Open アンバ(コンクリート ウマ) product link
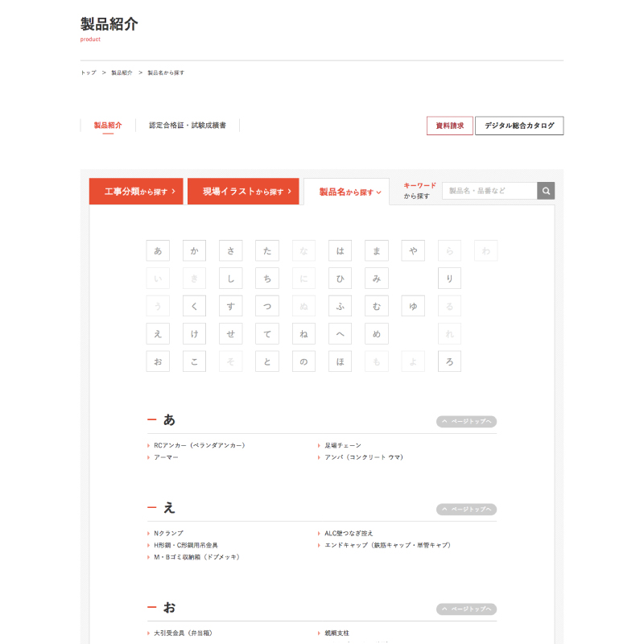This screenshot has width=644, height=644. click(x=364, y=457)
